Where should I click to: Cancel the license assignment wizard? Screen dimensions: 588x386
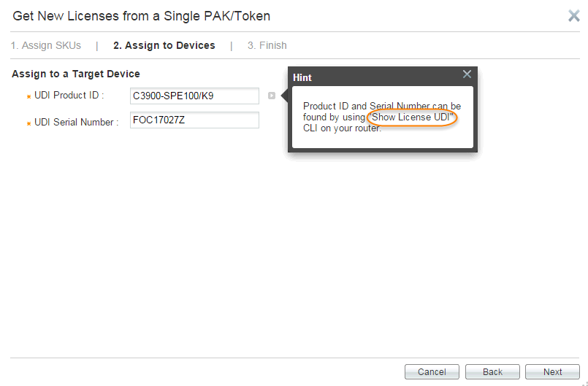pos(432,371)
